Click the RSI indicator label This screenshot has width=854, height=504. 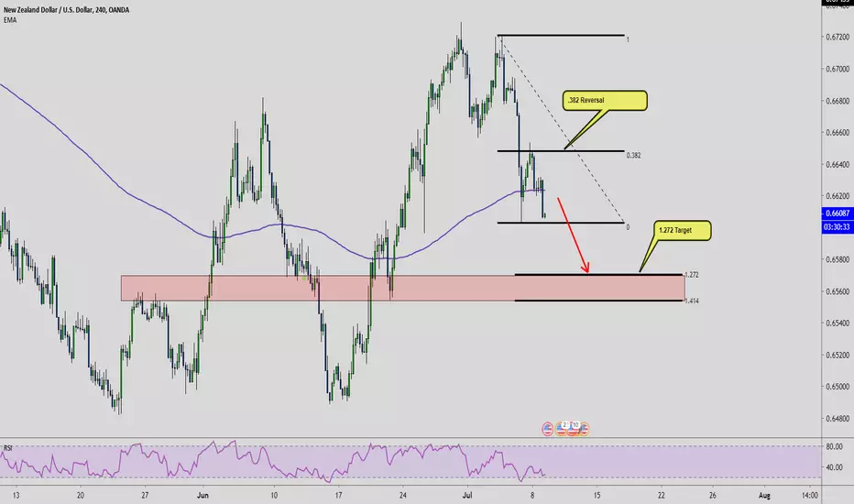coord(7,448)
